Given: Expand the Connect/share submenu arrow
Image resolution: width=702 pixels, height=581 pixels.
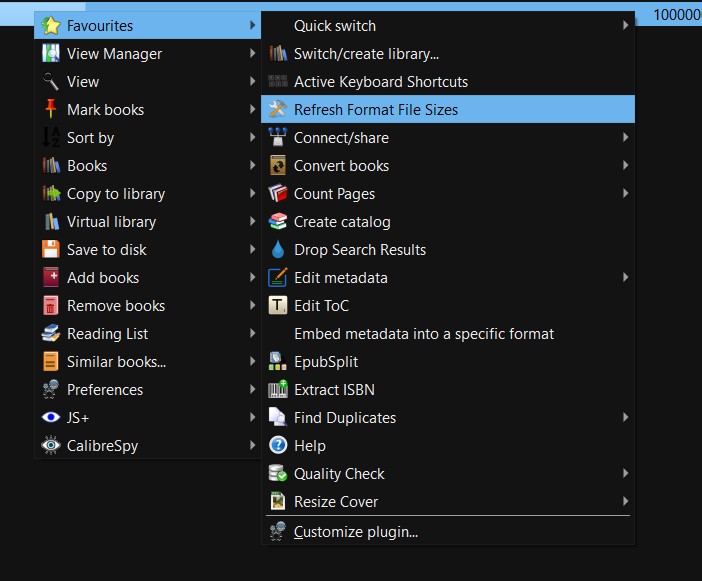Looking at the screenshot, I should click(x=626, y=138).
